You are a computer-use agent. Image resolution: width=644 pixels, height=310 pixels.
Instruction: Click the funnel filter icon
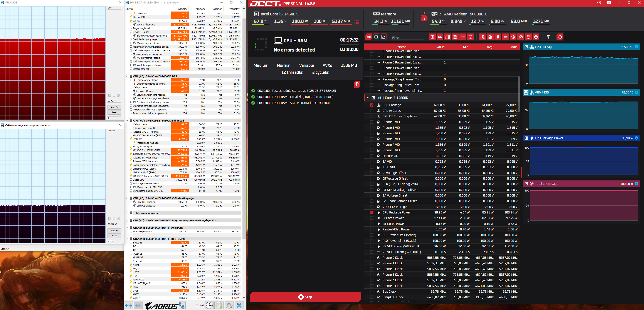click(x=548, y=37)
